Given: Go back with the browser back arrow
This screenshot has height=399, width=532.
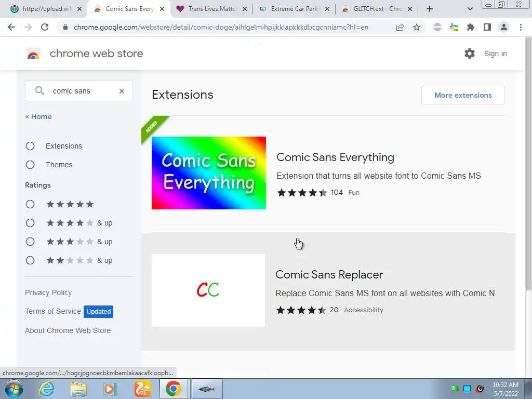Looking at the screenshot, I should [x=11, y=27].
